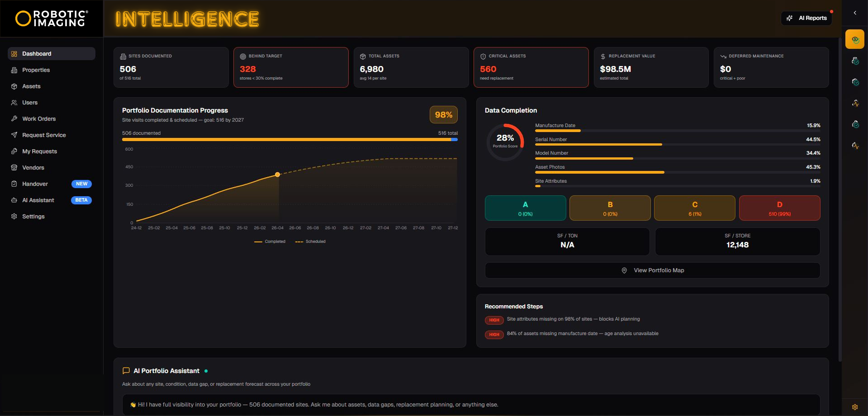868x416 pixels.
Task: Select the highlighted eye tool in right sidebar
Action: (x=855, y=39)
